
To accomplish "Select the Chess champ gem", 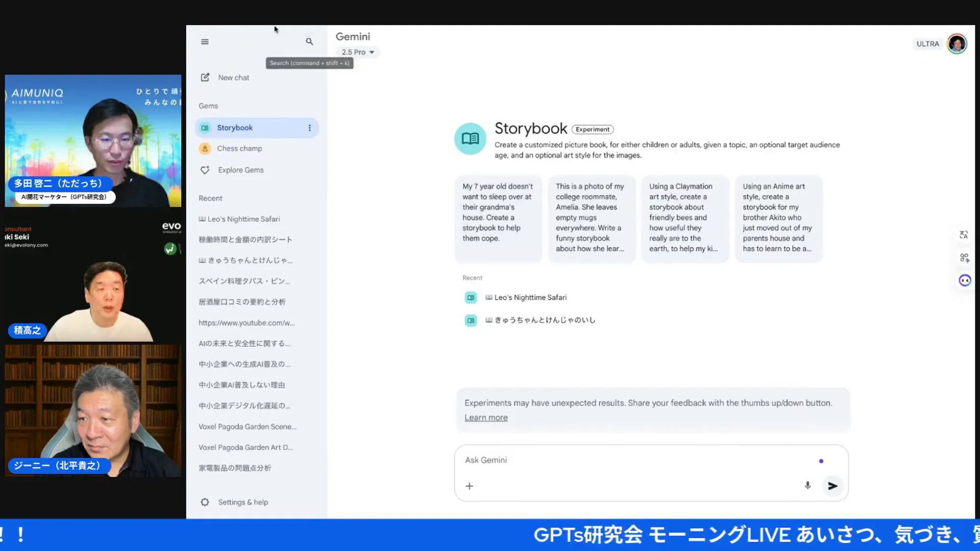I will (256, 148).
